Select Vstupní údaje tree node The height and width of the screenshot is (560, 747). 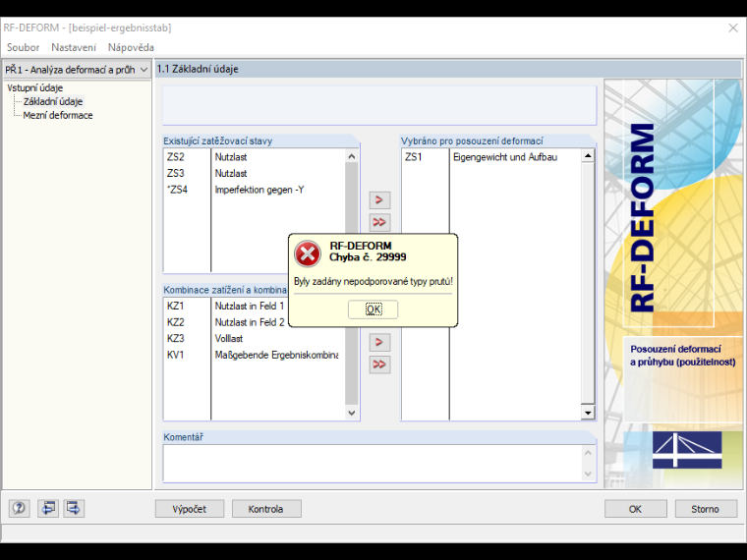[x=34, y=87]
